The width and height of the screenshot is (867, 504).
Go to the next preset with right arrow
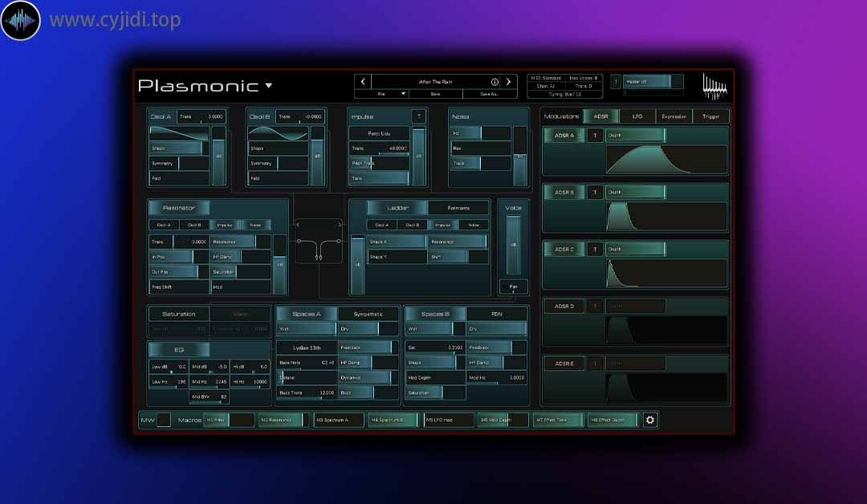(x=509, y=82)
